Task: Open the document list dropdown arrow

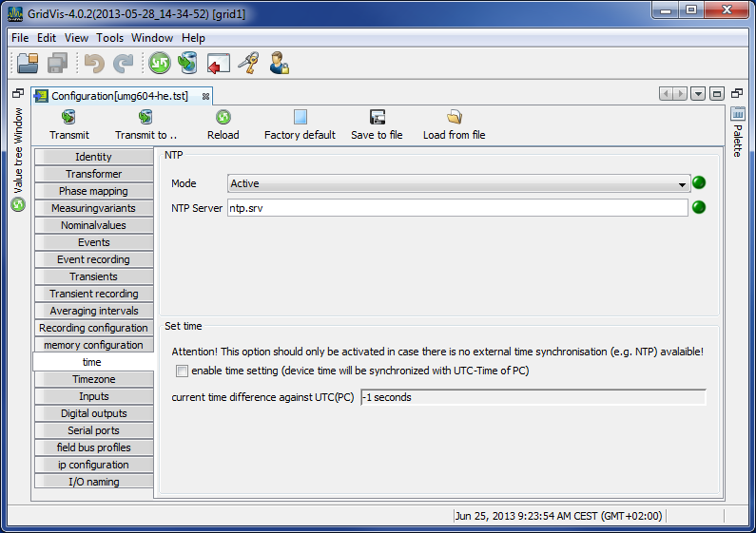Action: [698, 93]
